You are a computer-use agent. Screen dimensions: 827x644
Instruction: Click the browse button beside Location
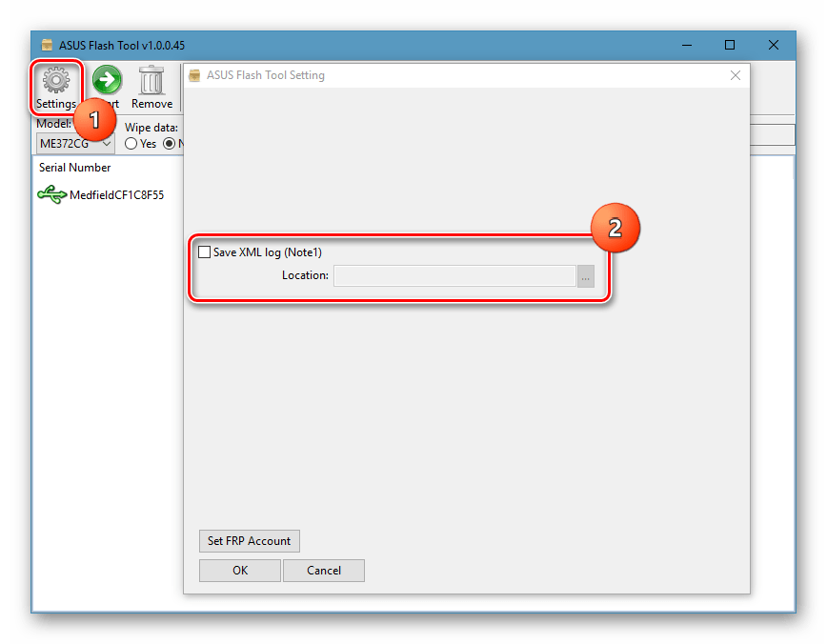[x=585, y=276]
